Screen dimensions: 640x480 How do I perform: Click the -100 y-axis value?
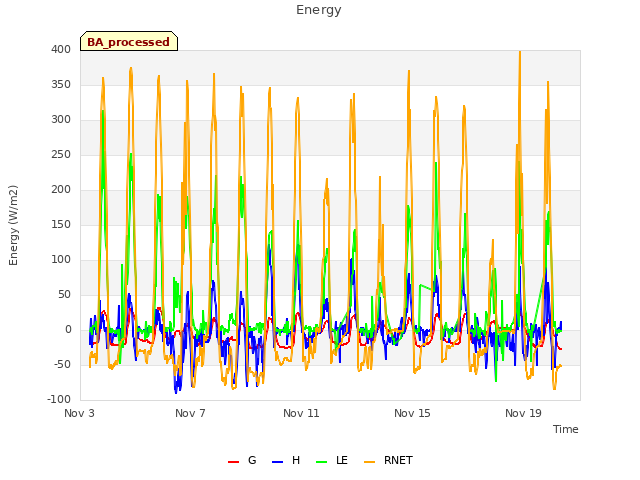click(x=59, y=400)
